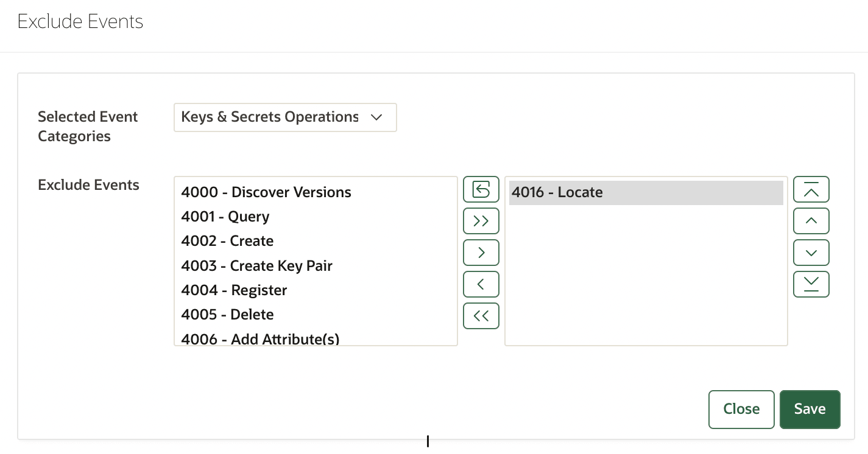The height and width of the screenshot is (454, 868).
Task: Highlight 4005 - Delete event
Action: coord(227,315)
